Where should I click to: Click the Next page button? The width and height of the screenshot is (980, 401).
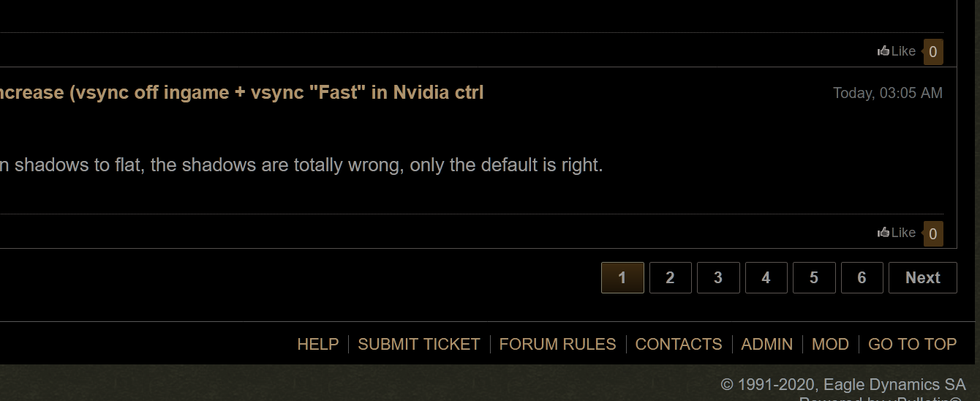923,277
